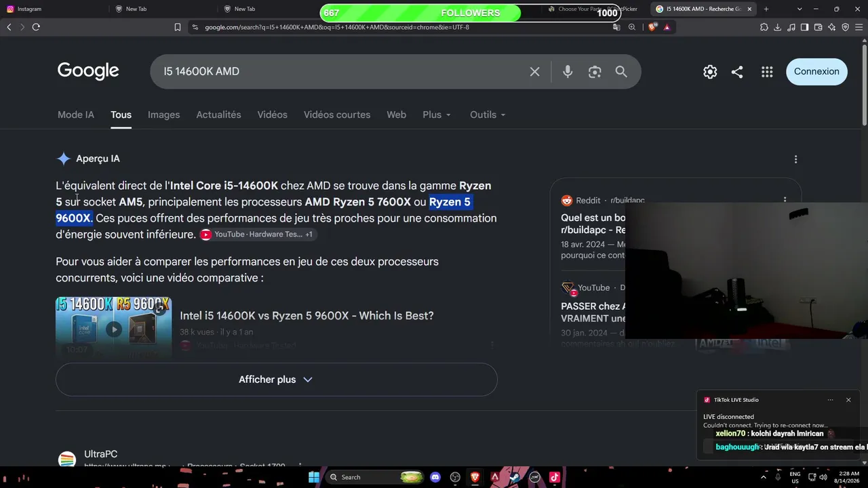Open the Outils dropdown
Screen dimensions: 868x488
(x=488, y=115)
